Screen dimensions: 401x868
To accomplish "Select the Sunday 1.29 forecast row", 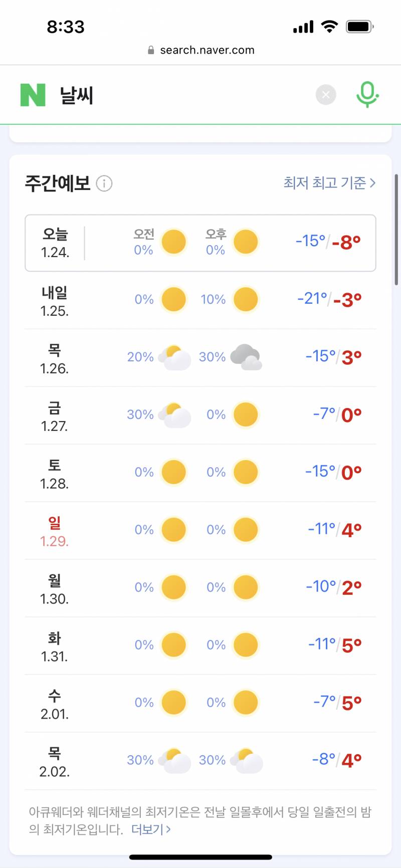I will pos(200,531).
